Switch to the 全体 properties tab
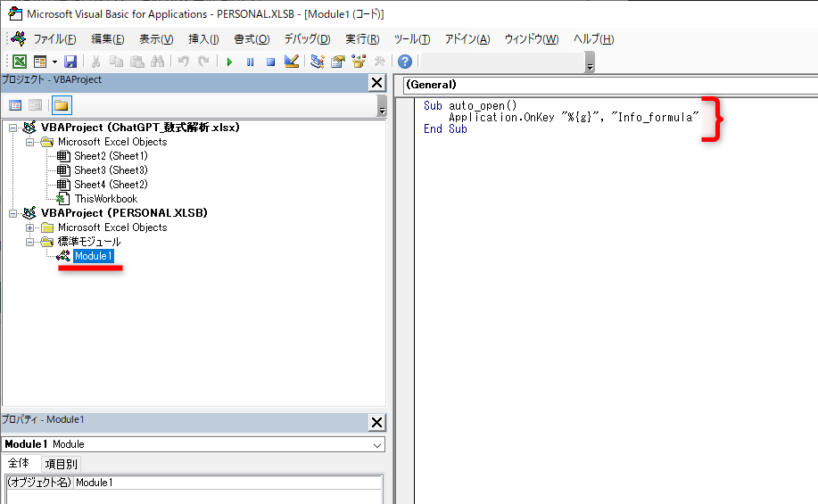818x504 pixels. pyautogui.click(x=19, y=463)
